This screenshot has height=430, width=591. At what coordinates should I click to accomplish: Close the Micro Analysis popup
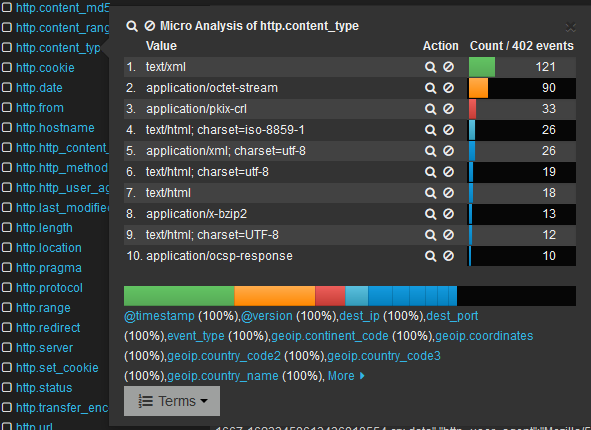pos(571,27)
